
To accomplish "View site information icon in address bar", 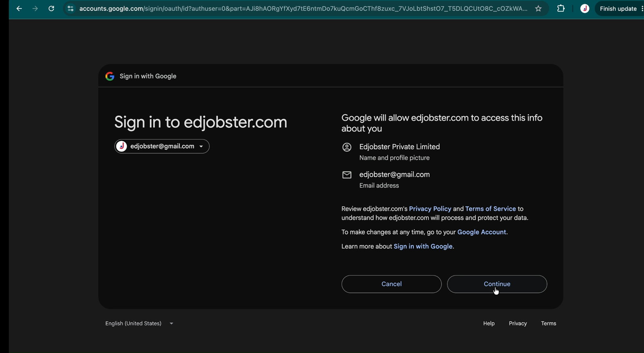I will 70,8.
